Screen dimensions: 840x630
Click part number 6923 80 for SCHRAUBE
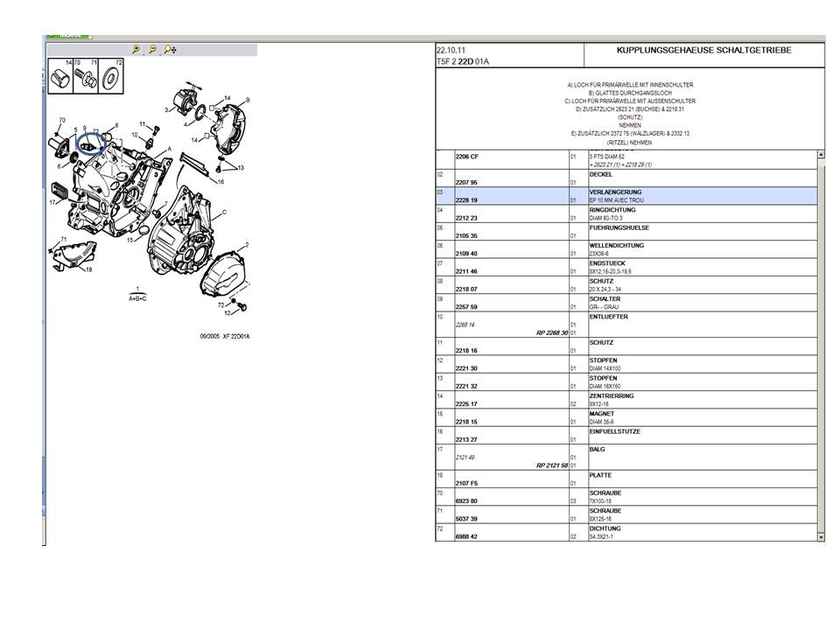[468, 501]
